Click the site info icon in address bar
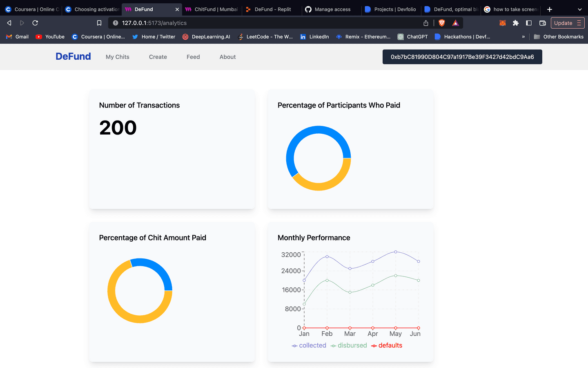The width and height of the screenshot is (588, 368). (116, 23)
